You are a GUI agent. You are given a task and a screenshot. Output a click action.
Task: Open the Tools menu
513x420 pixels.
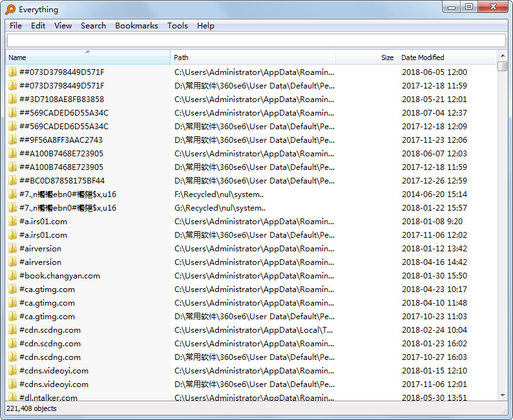(177, 25)
